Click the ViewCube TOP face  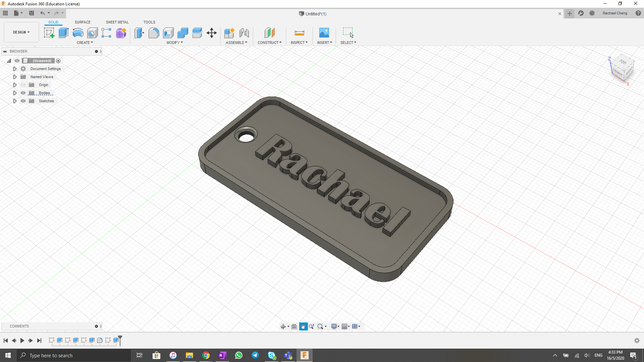(623, 61)
